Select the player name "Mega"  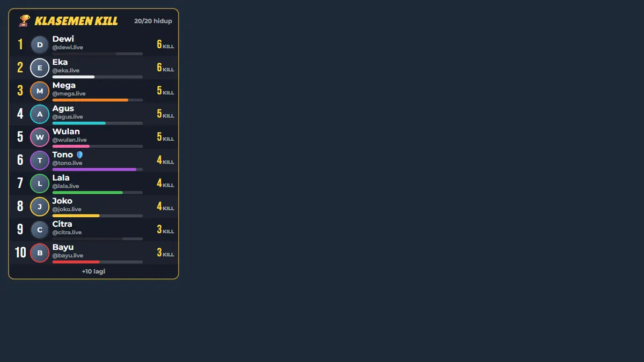point(64,85)
